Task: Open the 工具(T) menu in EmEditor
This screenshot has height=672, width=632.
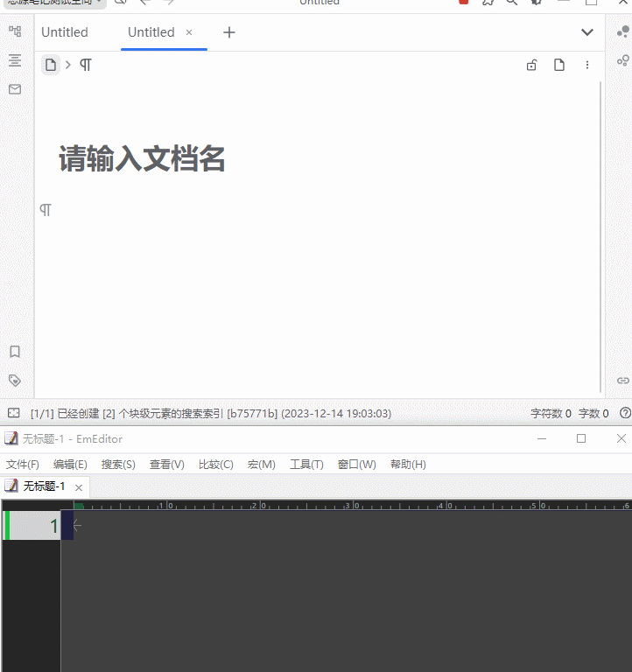Action: [306, 465]
